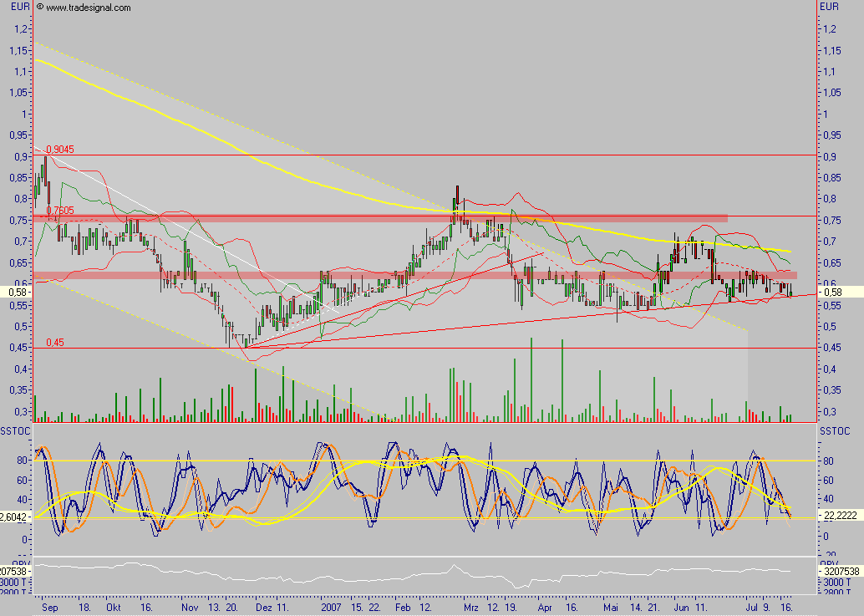This screenshot has width=864, height=616.
Task: Select the Mai month label on date axis
Action: tap(611, 607)
